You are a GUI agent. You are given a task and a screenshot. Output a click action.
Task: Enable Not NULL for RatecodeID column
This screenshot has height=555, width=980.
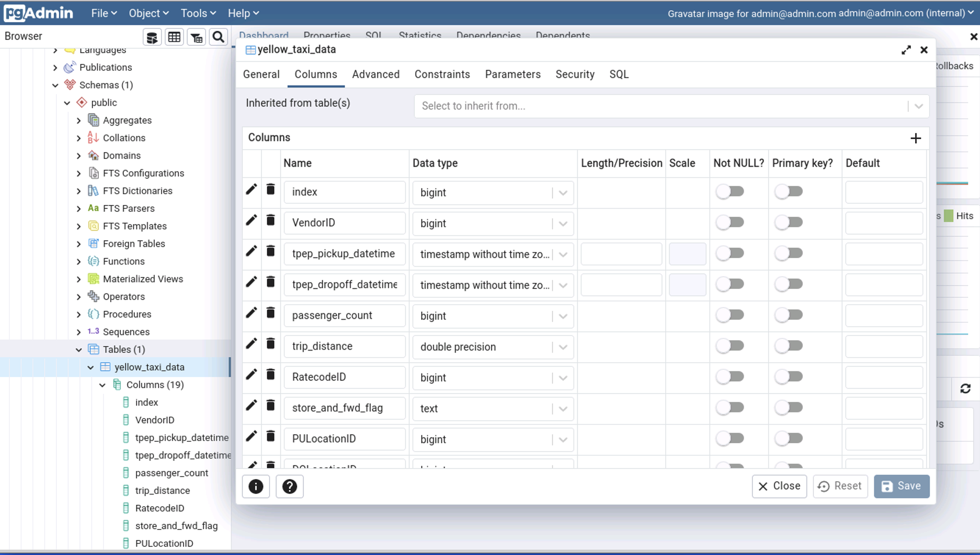tap(730, 377)
